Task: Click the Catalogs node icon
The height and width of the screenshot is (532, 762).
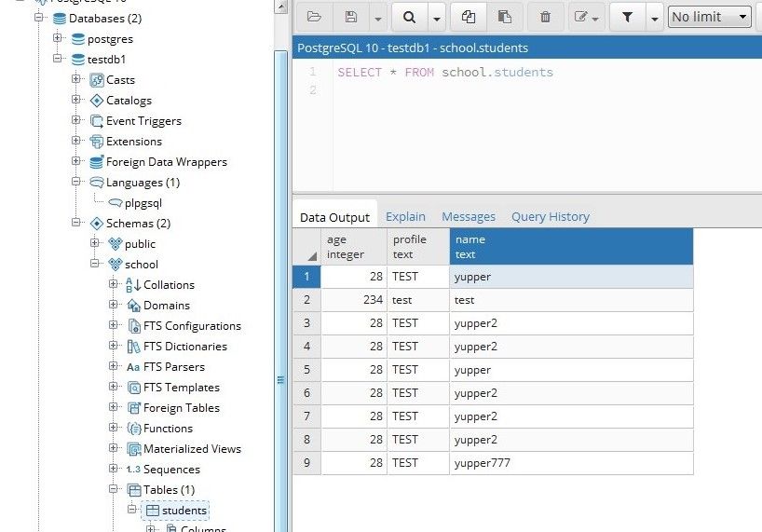Action: [97, 101]
